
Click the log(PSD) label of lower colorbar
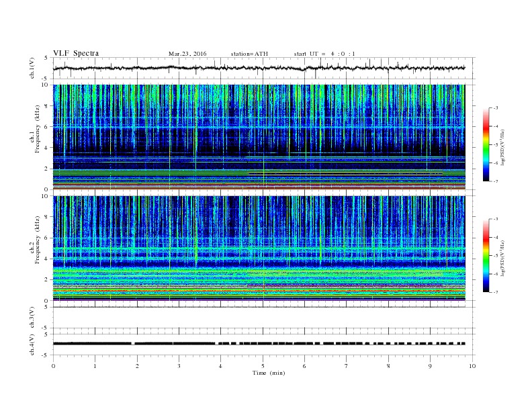click(503, 258)
